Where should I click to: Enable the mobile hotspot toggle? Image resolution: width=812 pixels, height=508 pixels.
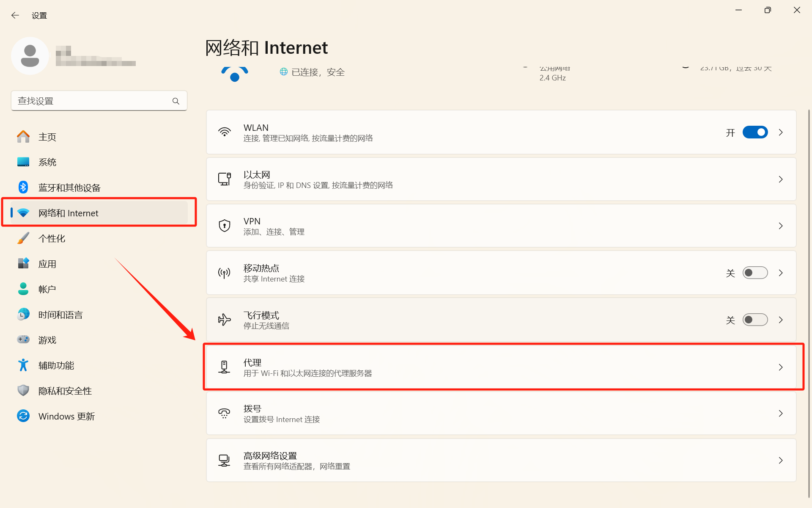pos(755,273)
